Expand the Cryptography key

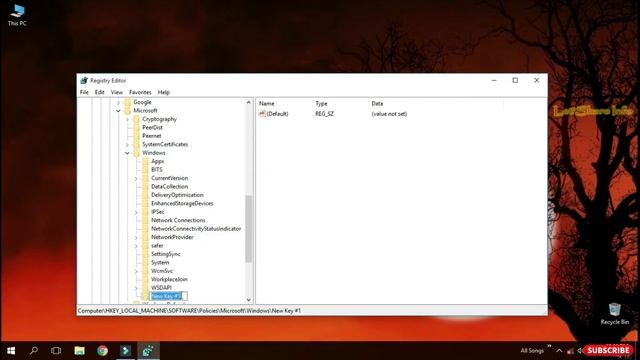[127, 119]
